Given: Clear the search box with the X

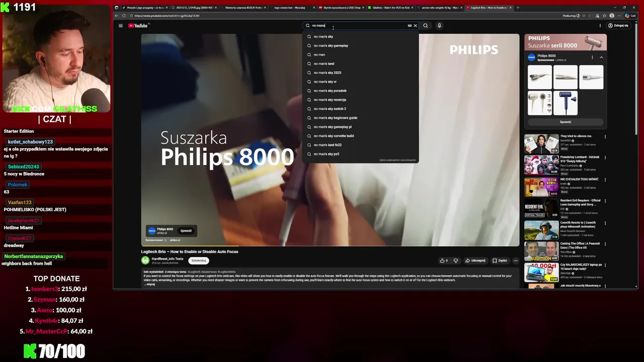Looking at the screenshot, I should point(415,26).
